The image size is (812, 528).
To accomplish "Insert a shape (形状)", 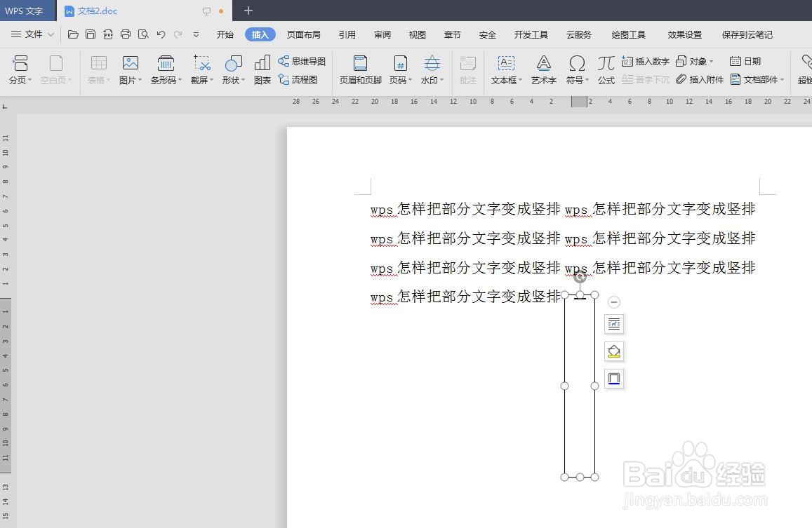I will (233, 70).
